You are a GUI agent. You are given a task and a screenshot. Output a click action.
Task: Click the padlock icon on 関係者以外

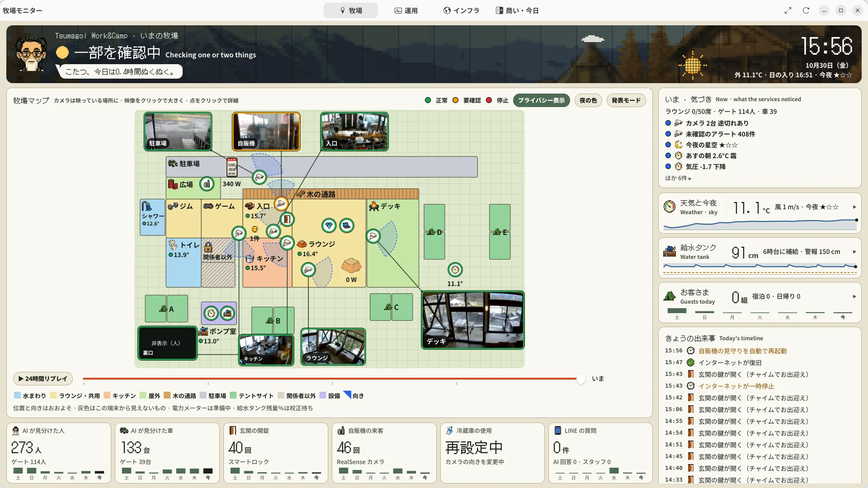tap(208, 247)
